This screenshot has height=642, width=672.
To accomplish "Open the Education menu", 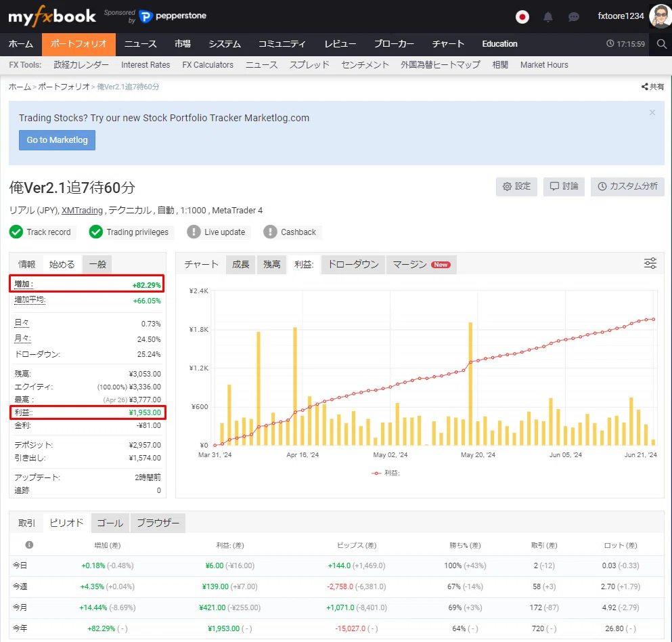I will coord(499,44).
